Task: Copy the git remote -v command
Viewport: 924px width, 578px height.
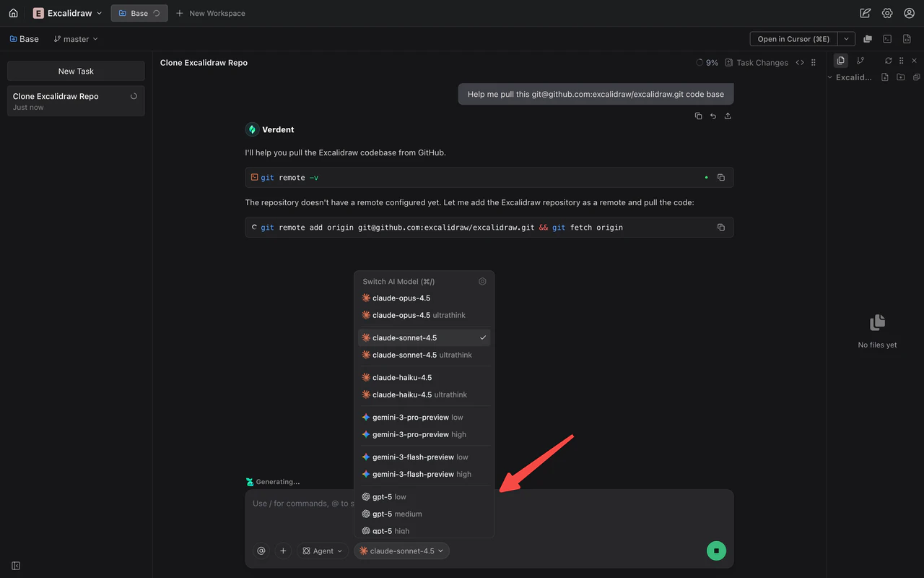Action: [x=721, y=178]
